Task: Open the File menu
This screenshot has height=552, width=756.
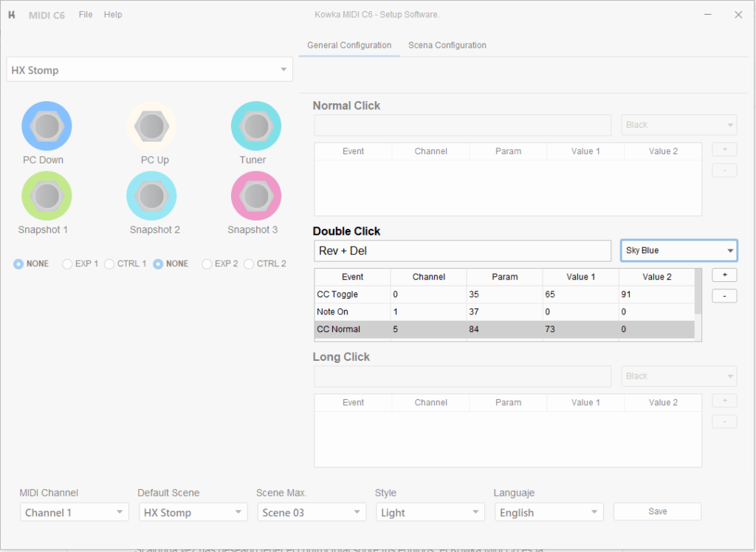Action: (x=86, y=15)
